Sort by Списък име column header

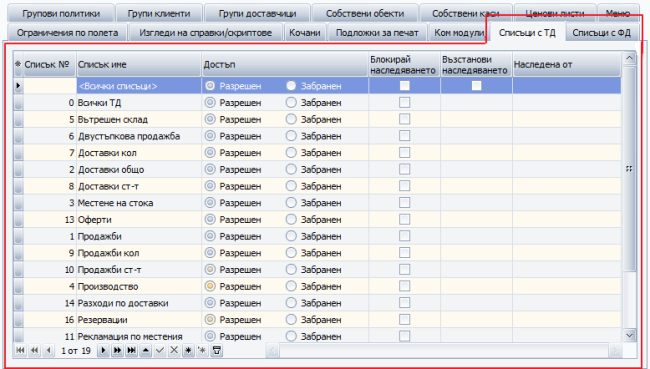(139, 65)
